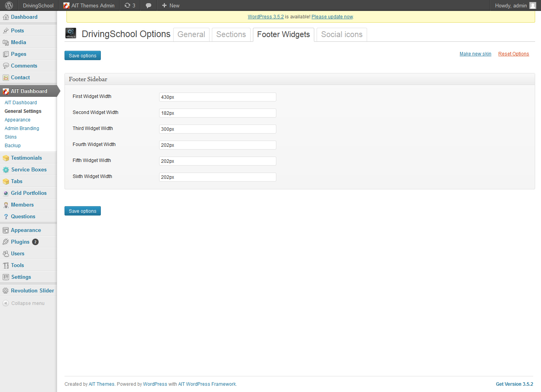The width and height of the screenshot is (541, 392).
Task: Click the Plugins plug icon
Action: click(x=6, y=242)
